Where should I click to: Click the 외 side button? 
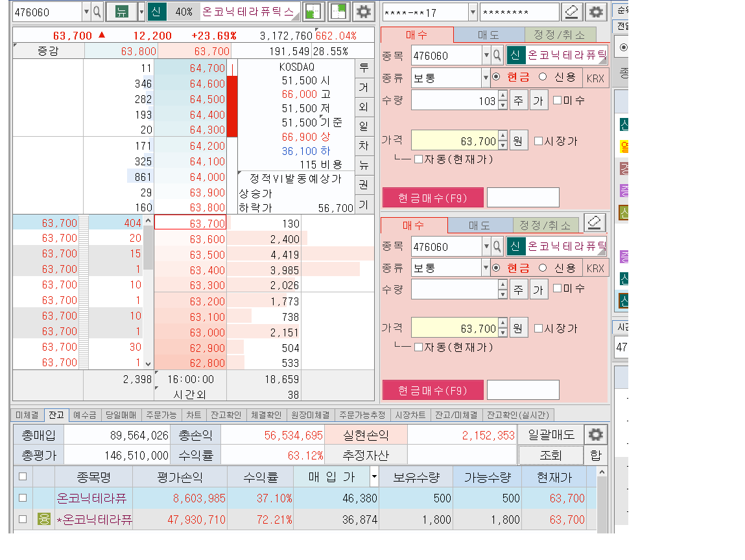[364, 107]
